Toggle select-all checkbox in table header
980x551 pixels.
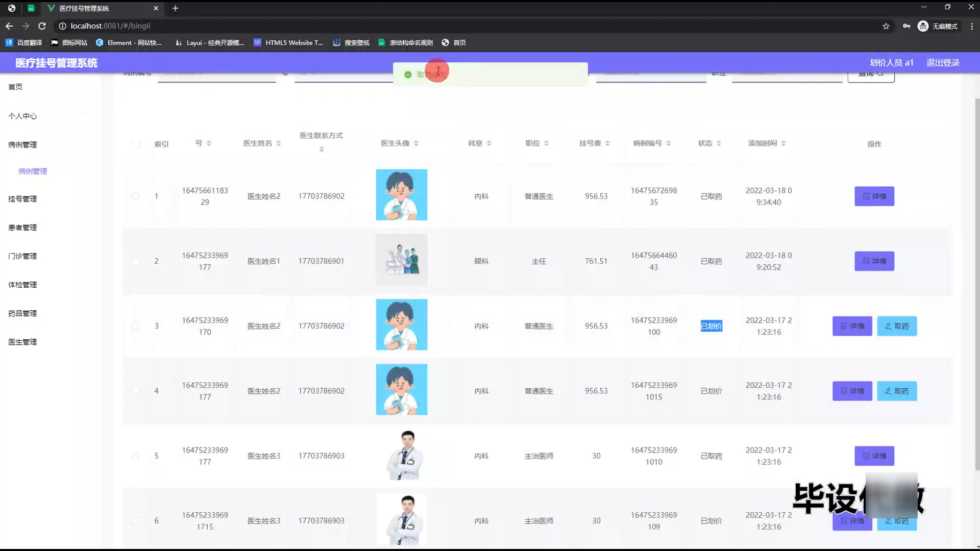[136, 144]
